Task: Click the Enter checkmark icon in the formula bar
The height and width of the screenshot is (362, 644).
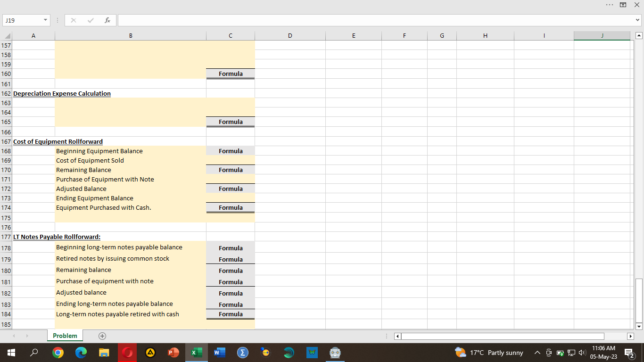Action: 90,21
